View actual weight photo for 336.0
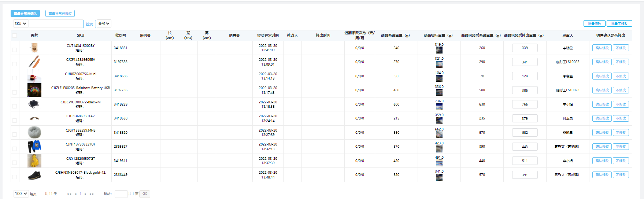The height and width of the screenshot is (199, 644). (x=439, y=93)
